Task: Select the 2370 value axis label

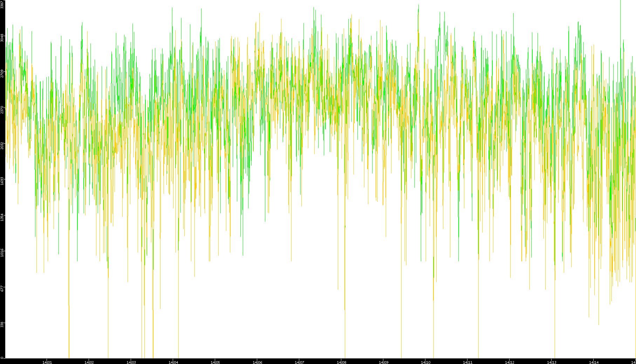Action: pyautogui.click(x=2, y=110)
